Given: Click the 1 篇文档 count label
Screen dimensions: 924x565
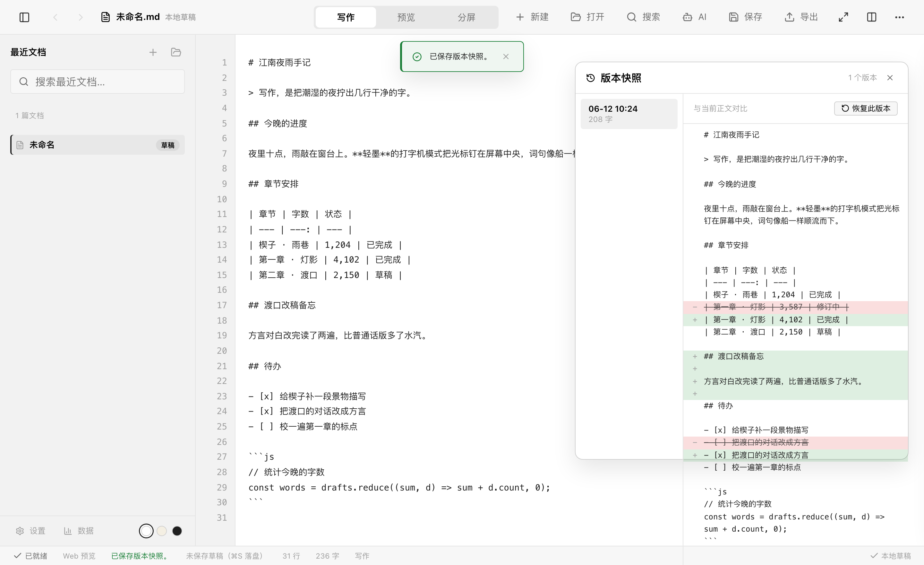Looking at the screenshot, I should click(29, 116).
